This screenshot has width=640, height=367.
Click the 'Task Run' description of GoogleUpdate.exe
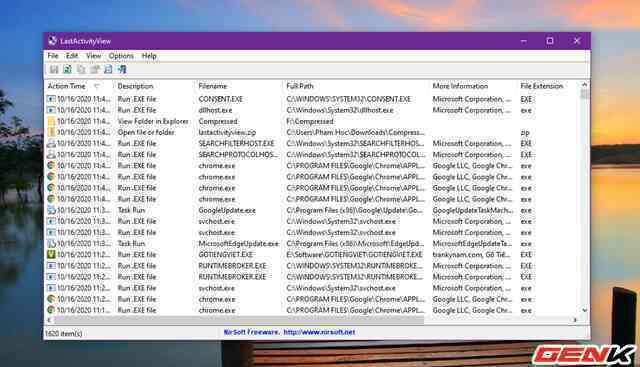pos(131,210)
